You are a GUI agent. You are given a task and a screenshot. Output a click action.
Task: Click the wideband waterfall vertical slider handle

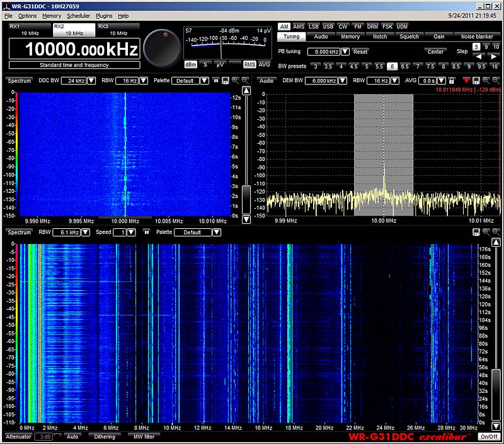pos(496,394)
